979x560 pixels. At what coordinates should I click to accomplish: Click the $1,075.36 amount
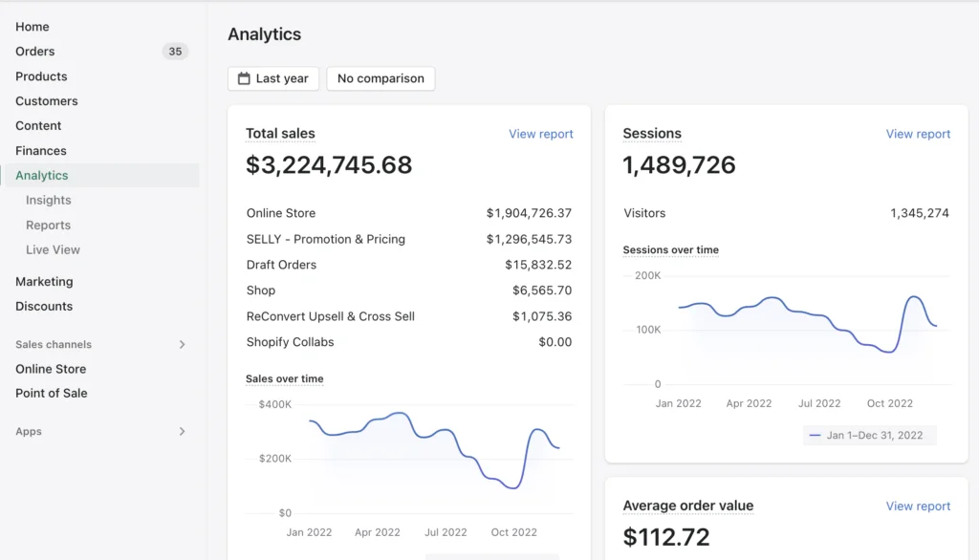click(x=542, y=316)
